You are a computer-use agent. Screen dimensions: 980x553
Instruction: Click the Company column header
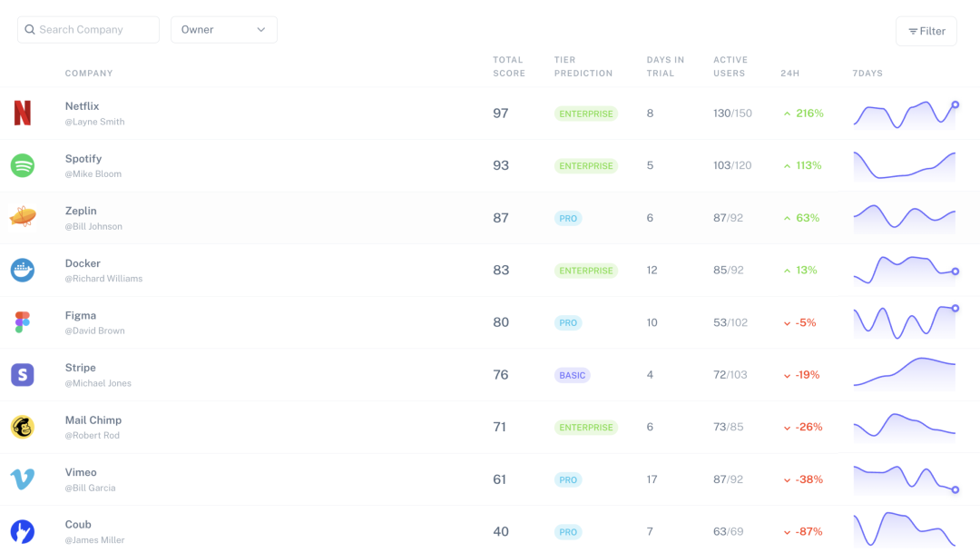tap(89, 74)
